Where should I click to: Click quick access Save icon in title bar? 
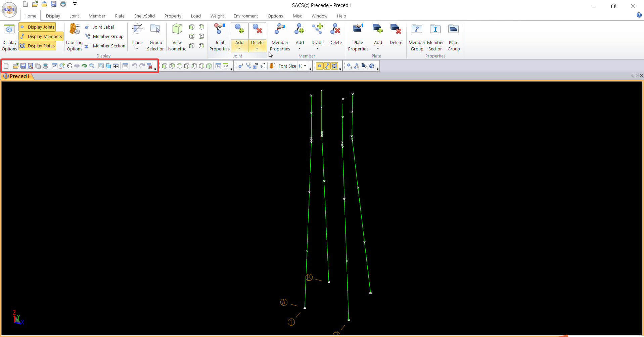[x=54, y=4]
